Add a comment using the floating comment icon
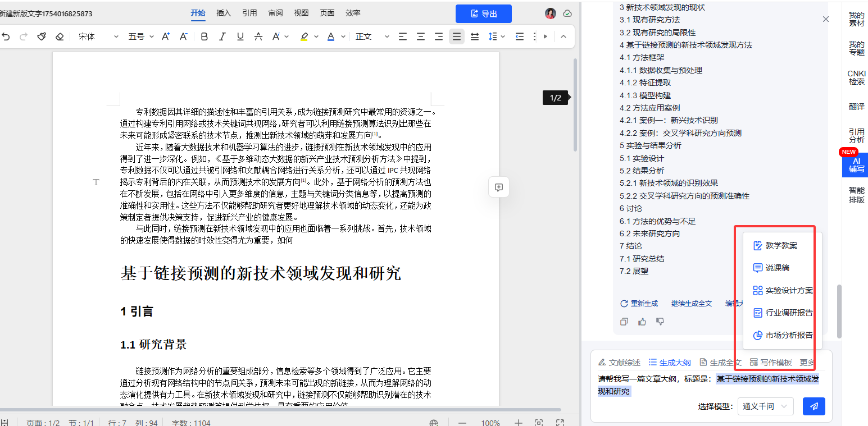Viewport: 868px width, 426px height. coord(498,187)
